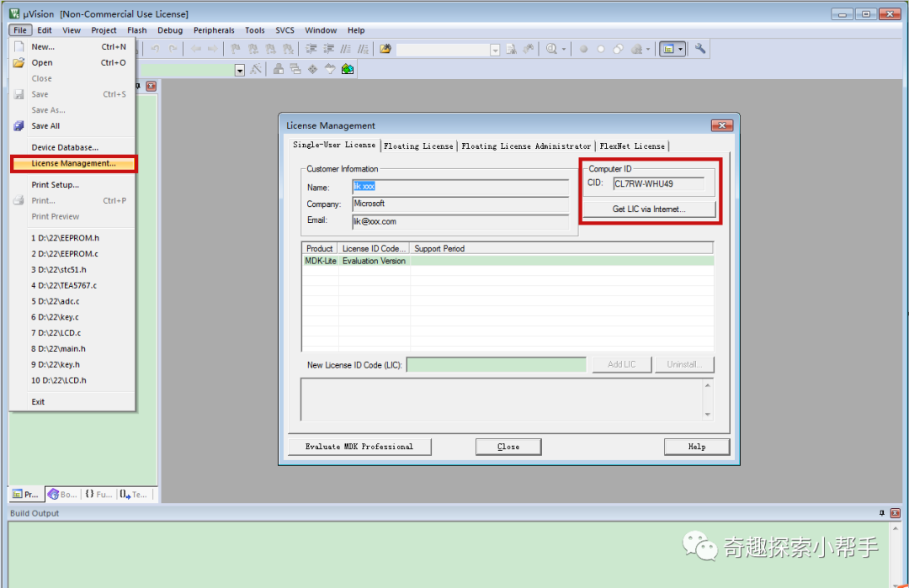Open the Peripherals menu
909x588 pixels.
click(214, 30)
